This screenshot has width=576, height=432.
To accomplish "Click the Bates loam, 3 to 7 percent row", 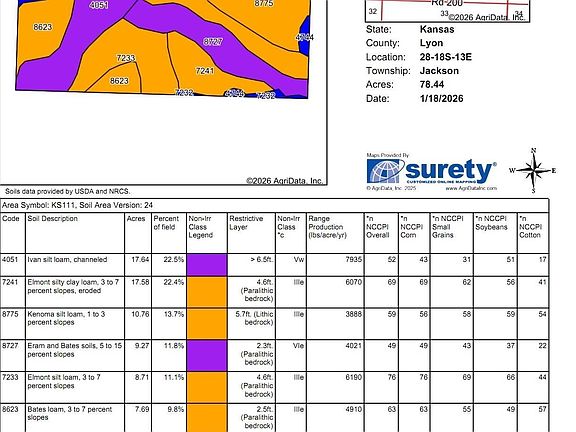I will tap(275, 418).
